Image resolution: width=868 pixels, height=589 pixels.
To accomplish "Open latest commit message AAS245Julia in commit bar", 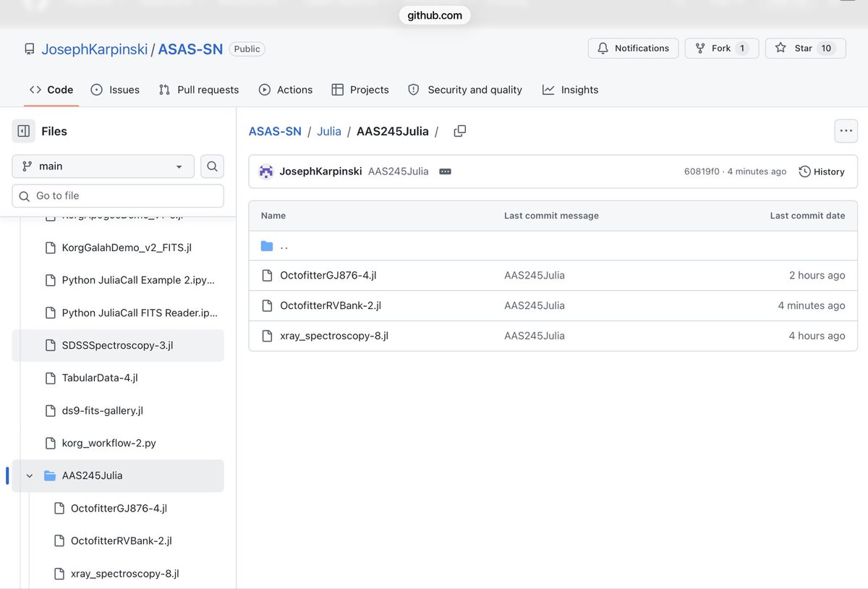I will coord(398,171).
